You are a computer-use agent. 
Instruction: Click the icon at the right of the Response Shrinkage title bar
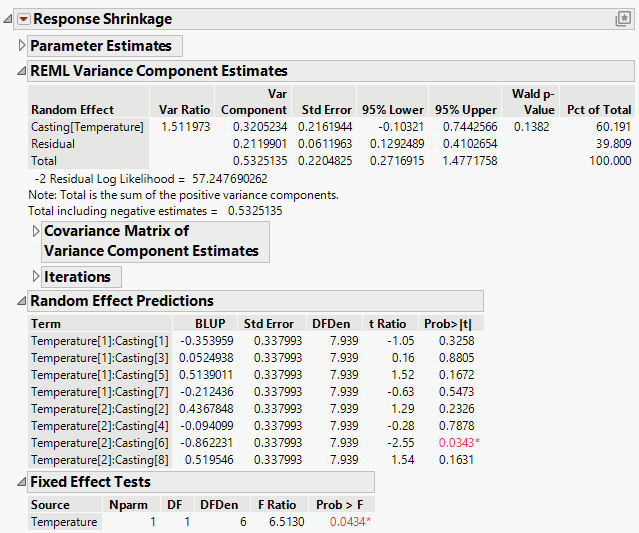(x=622, y=19)
